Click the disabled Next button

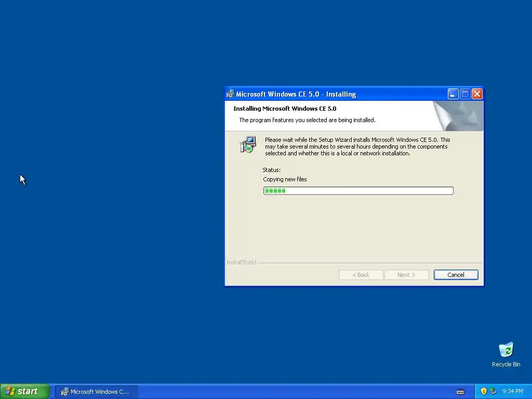[406, 275]
